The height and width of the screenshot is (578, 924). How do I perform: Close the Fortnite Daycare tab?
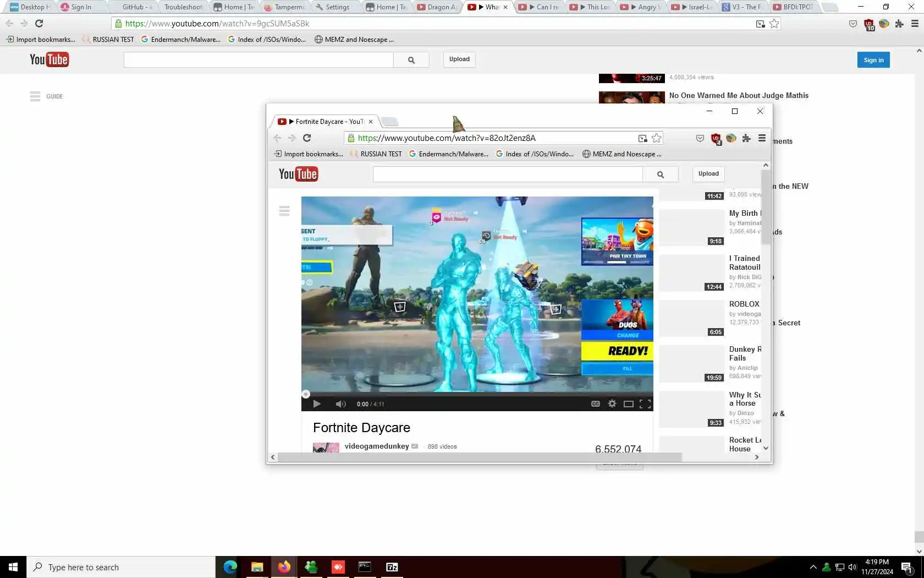click(371, 122)
